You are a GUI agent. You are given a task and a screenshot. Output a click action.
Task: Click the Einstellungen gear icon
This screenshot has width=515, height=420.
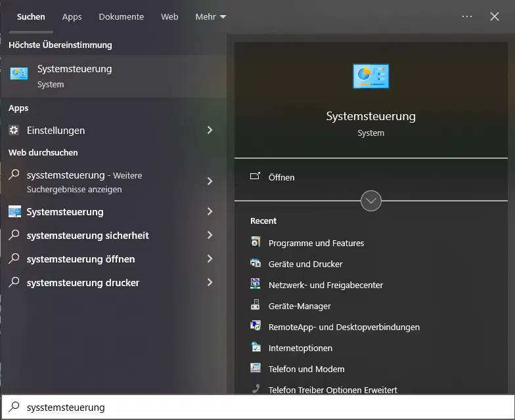[x=14, y=130]
